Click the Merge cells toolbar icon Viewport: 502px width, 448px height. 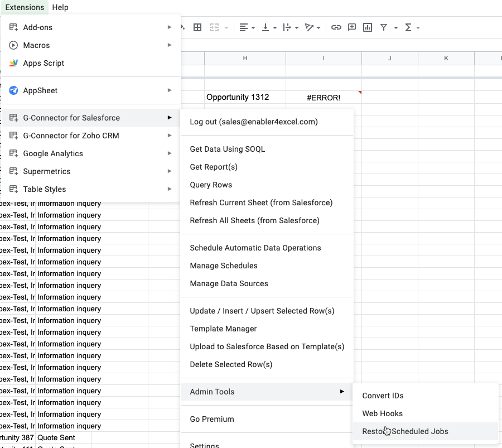tap(214, 27)
